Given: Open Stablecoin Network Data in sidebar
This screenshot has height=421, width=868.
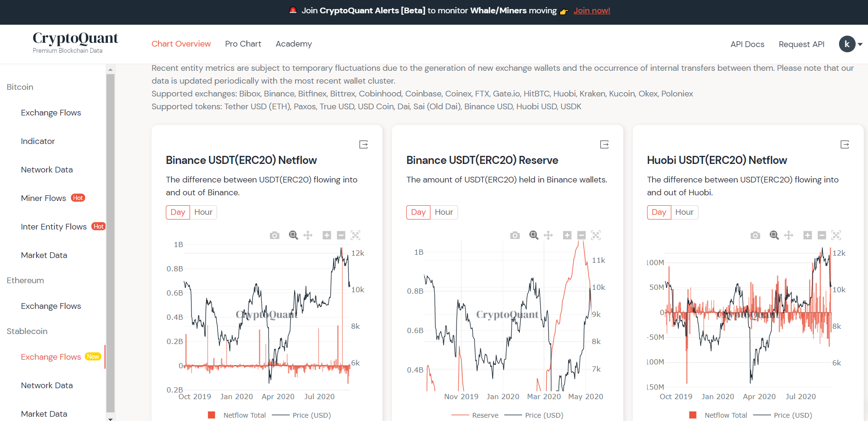Looking at the screenshot, I should [x=47, y=385].
